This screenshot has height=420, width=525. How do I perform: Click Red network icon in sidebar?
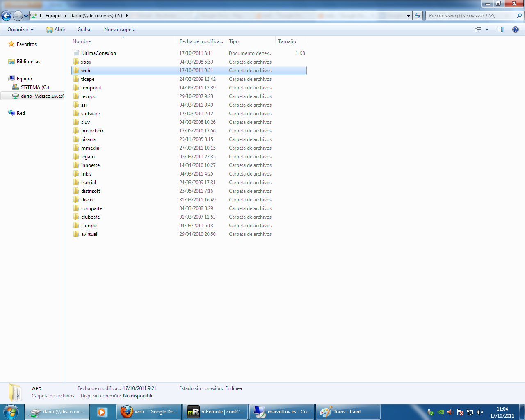pos(11,113)
